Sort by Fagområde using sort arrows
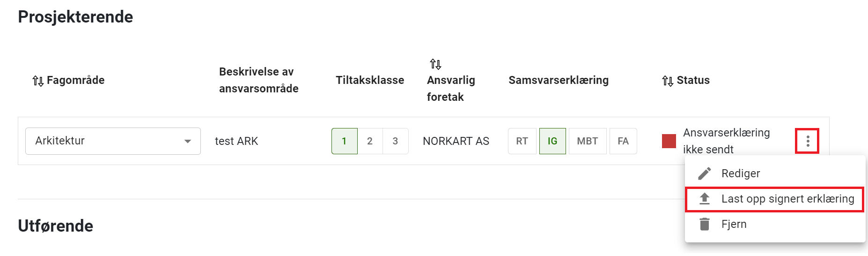868x256 pixels. tap(38, 81)
